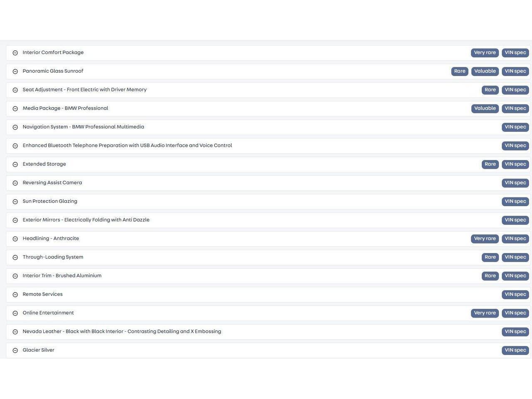Click the minus icon beside Exterior Mirrors
This screenshot has height=399, width=532.
point(15,220)
